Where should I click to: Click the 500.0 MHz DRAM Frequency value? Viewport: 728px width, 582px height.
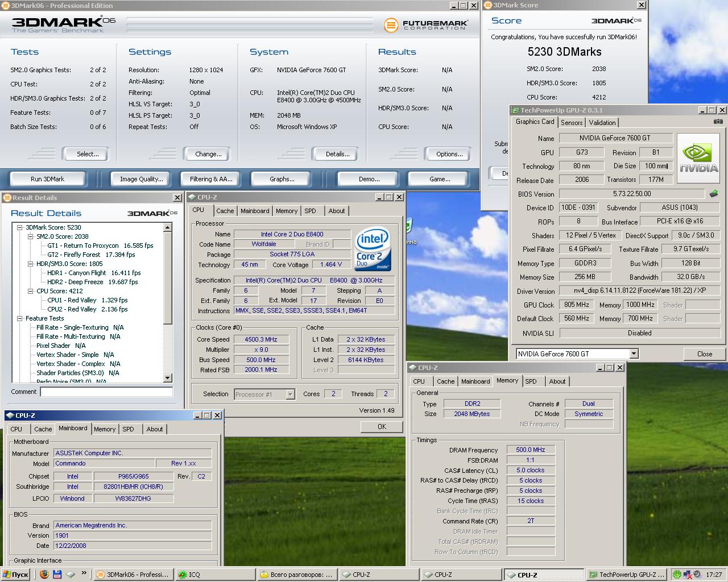tap(530, 450)
